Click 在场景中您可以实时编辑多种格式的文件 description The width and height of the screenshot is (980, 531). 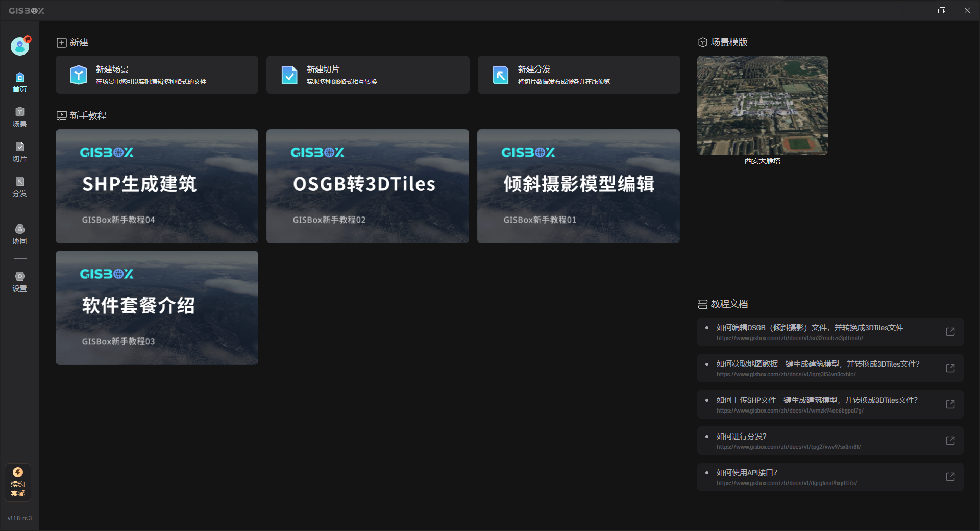tap(151, 82)
